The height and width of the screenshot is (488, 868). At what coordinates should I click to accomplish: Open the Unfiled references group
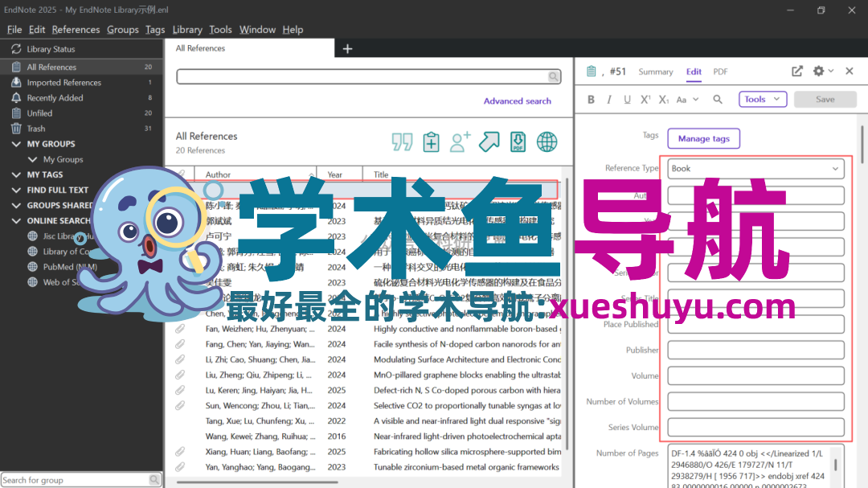click(81, 113)
